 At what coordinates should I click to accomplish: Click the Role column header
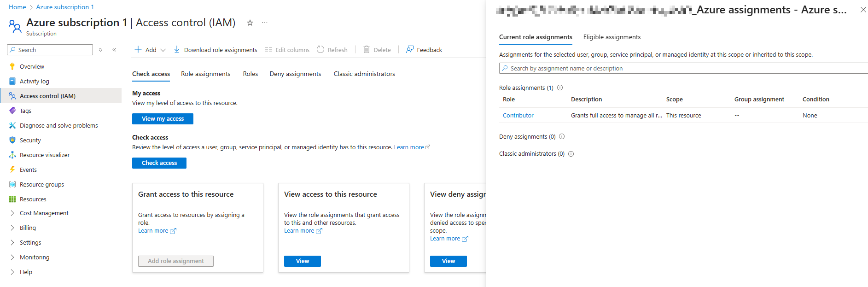(x=509, y=99)
